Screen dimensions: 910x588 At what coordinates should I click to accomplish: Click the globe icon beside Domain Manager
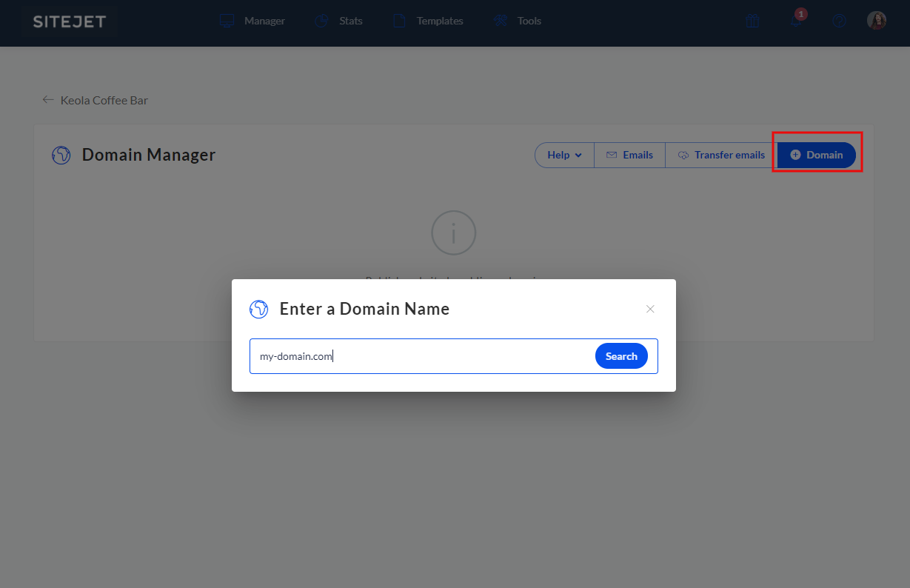click(61, 155)
